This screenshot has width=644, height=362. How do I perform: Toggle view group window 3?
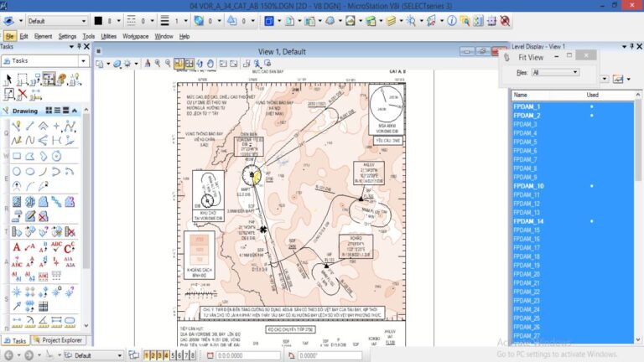159,355
